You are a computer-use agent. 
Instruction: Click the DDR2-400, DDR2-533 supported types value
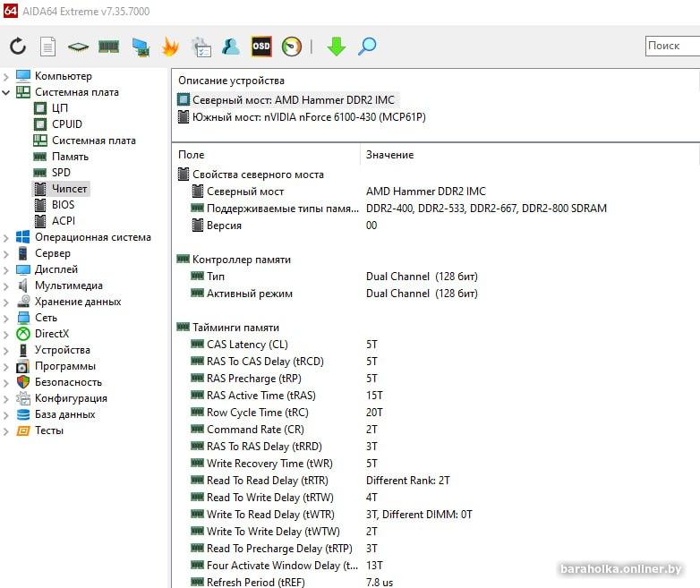click(x=486, y=208)
